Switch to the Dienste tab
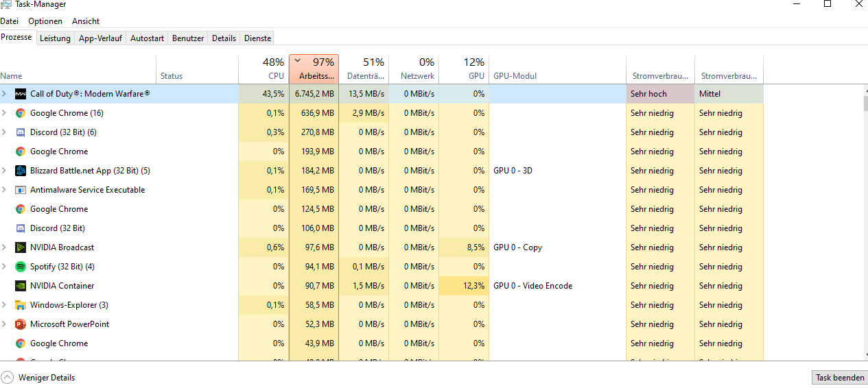 [257, 38]
